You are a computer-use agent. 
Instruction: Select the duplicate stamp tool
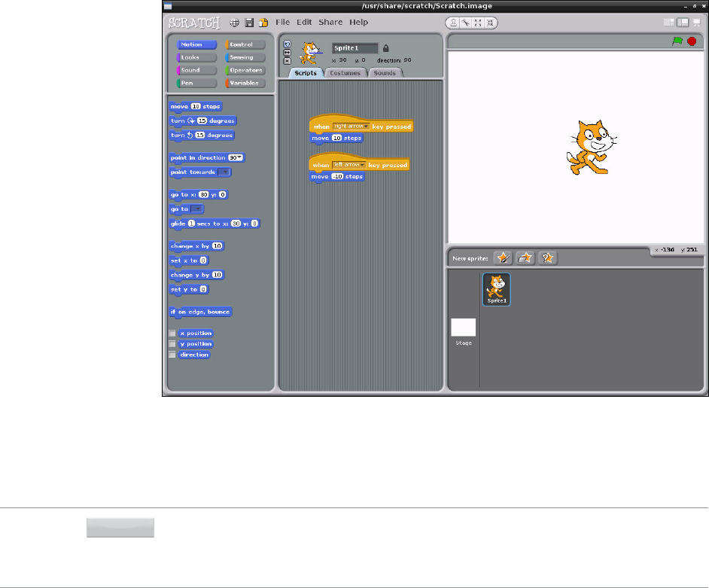[454, 23]
